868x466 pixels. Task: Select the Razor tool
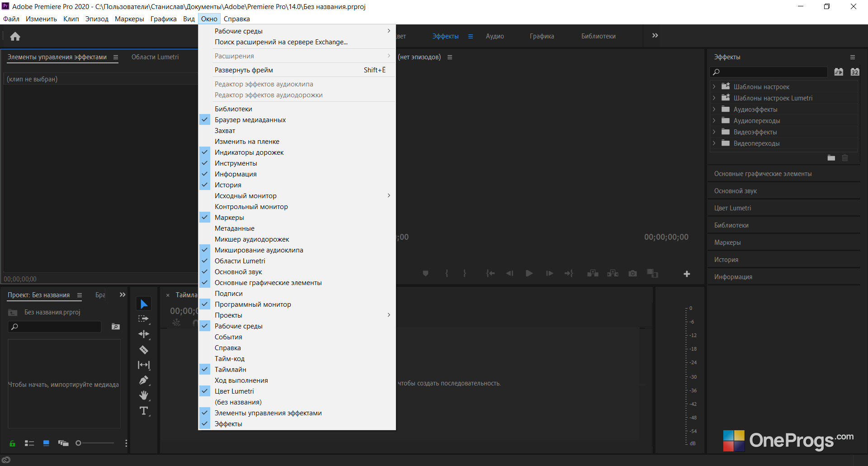[144, 350]
